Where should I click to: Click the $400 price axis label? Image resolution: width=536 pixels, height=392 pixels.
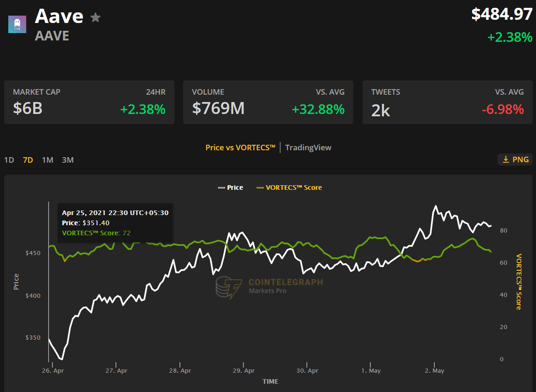pyautogui.click(x=33, y=295)
